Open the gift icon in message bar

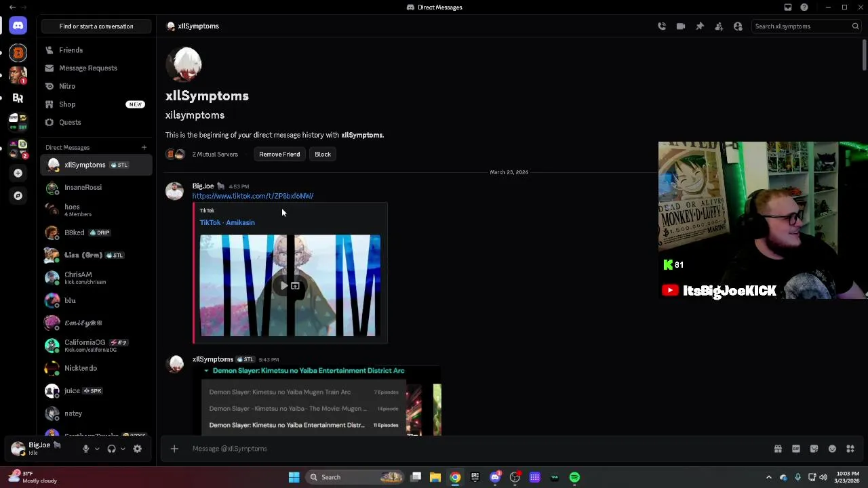coord(778,449)
